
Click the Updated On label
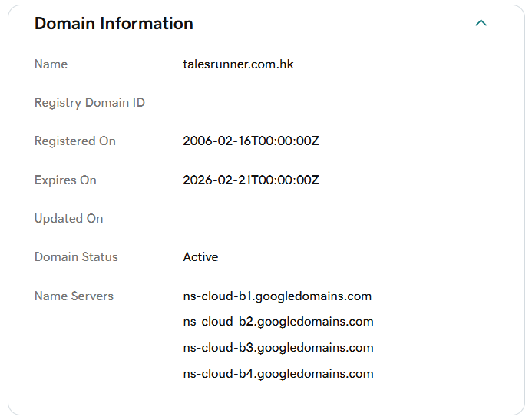tap(68, 219)
